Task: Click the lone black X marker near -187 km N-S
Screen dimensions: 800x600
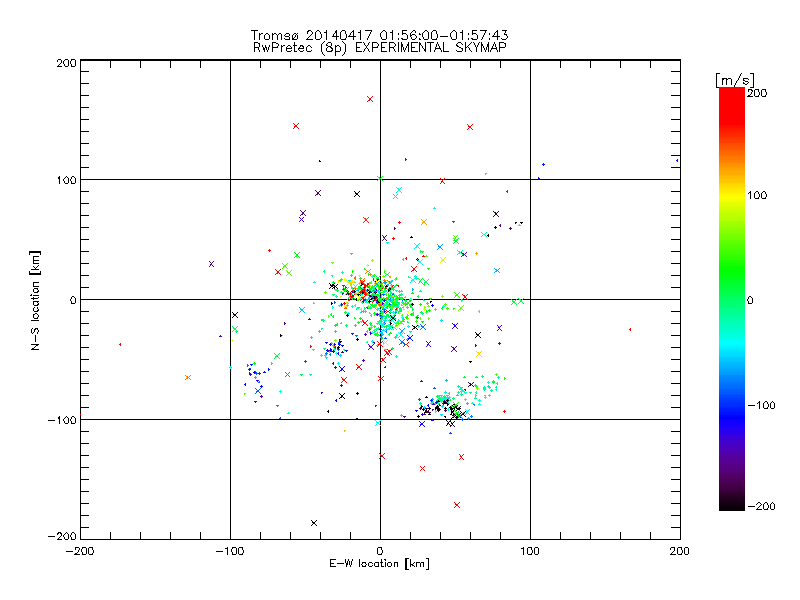Action: pos(314,523)
